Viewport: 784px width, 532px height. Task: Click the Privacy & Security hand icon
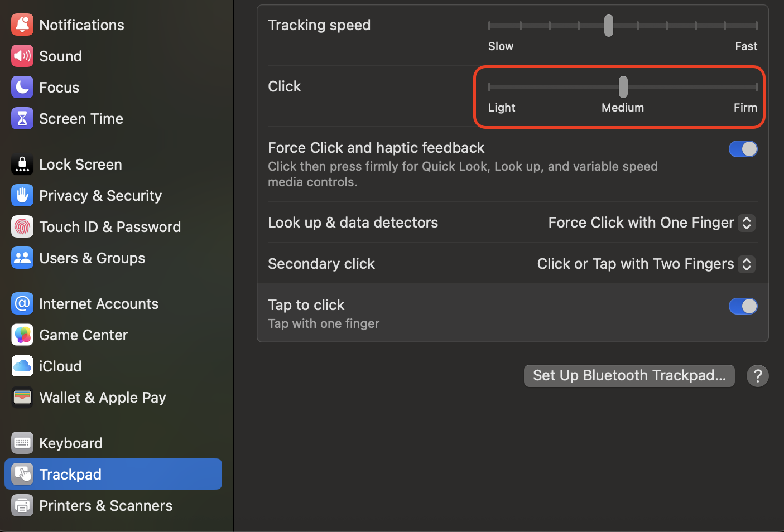click(x=22, y=195)
